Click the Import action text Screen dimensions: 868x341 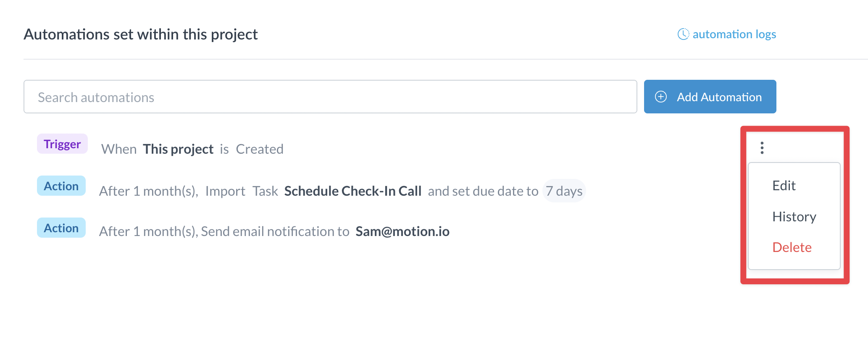tap(225, 191)
